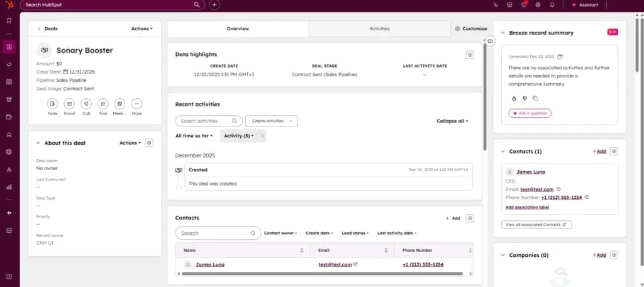Collapse the About this deal section

click(x=38, y=143)
